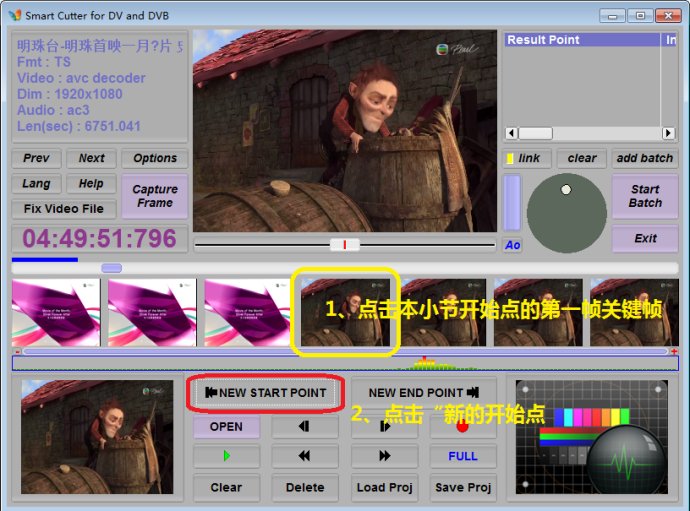Viewport: 690px width, 511px height.
Task: Click the fast-forward double-arrow button
Action: coord(384,456)
